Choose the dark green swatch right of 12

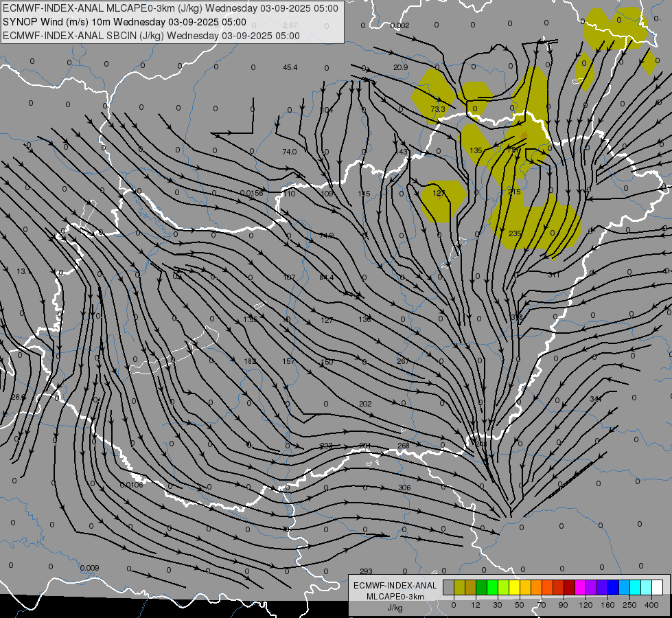pos(481,588)
